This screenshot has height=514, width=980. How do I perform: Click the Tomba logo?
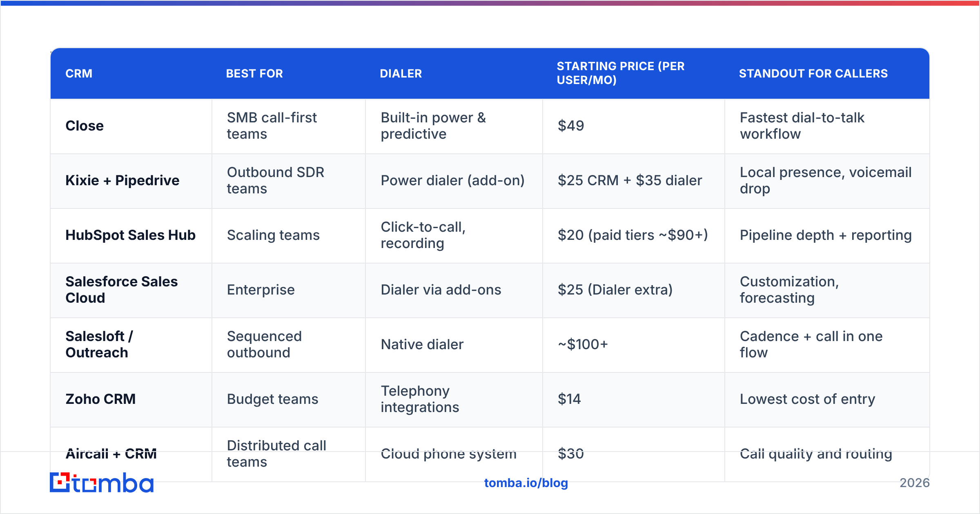coord(102,483)
